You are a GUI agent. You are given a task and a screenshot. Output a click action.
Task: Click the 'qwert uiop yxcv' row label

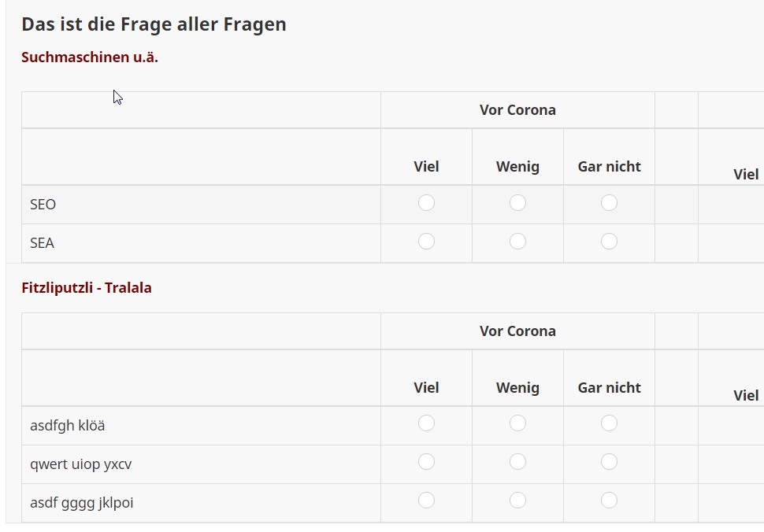(x=81, y=464)
